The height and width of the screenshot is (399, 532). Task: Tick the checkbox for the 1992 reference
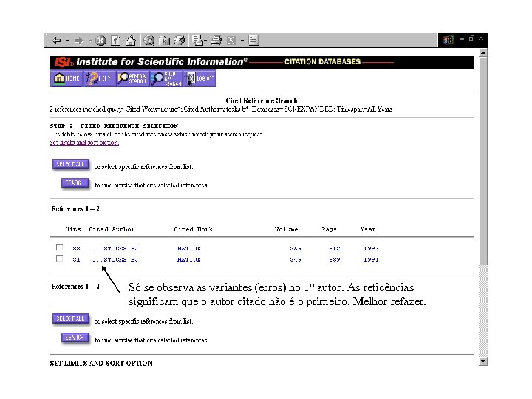coord(59,248)
